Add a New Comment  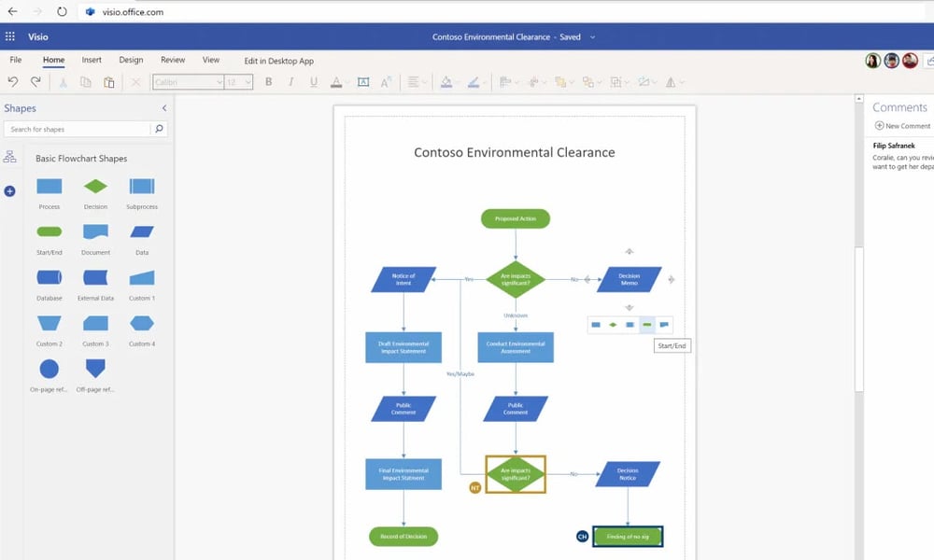(x=902, y=126)
